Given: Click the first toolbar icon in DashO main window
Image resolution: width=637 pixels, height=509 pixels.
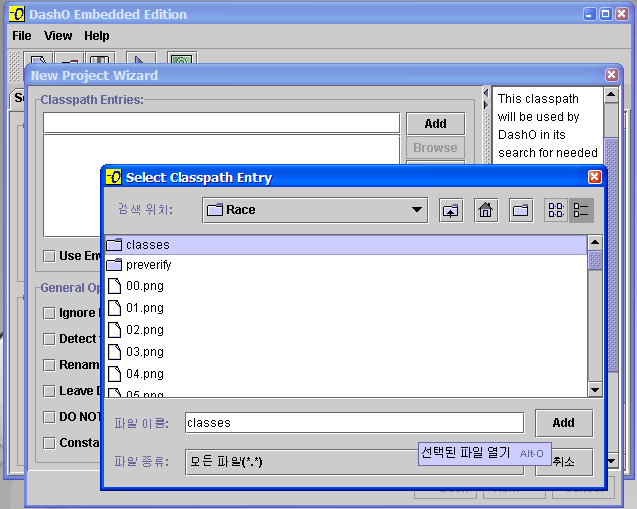Looking at the screenshot, I should coord(38,58).
